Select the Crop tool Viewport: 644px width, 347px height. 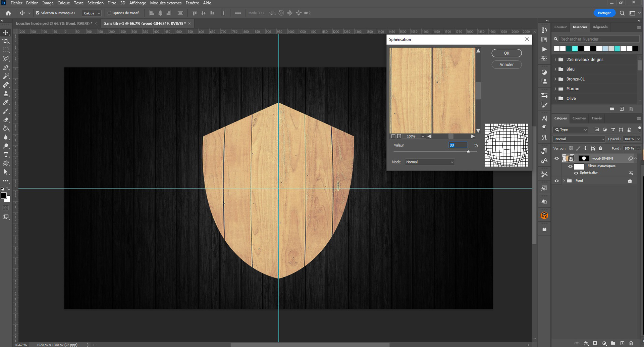point(6,41)
